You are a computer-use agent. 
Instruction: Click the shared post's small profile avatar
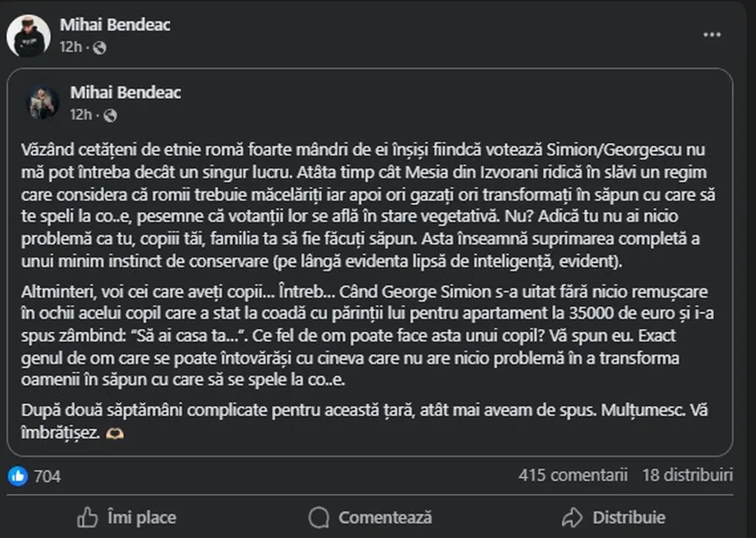pos(43,103)
